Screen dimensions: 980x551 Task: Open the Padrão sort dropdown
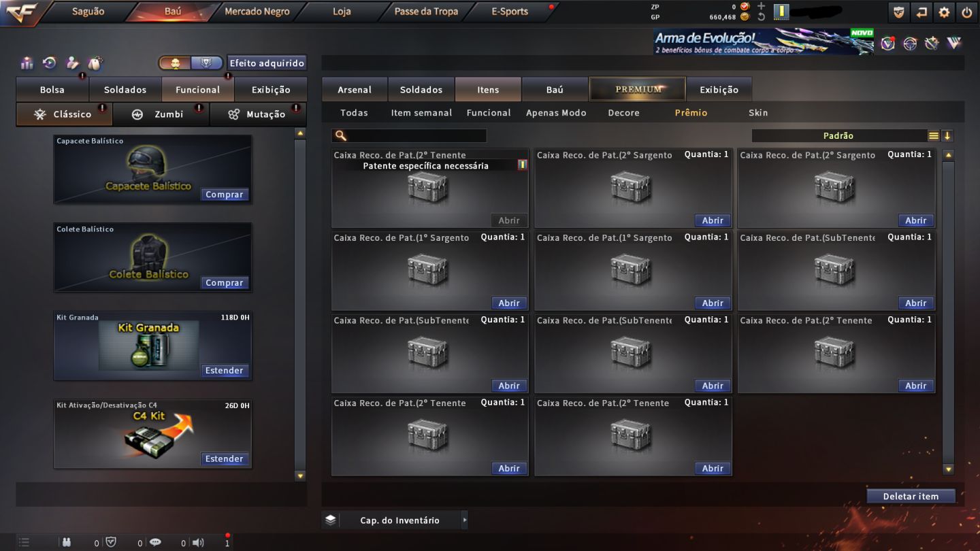tap(839, 136)
